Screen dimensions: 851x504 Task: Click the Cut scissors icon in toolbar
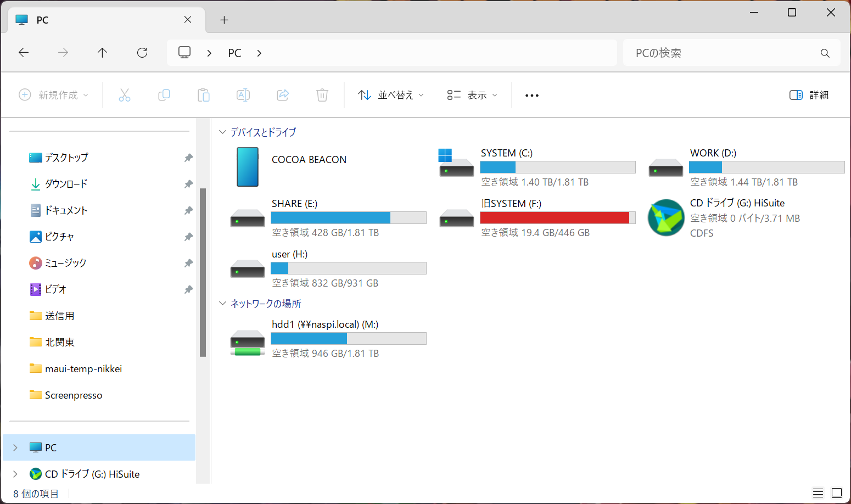125,95
